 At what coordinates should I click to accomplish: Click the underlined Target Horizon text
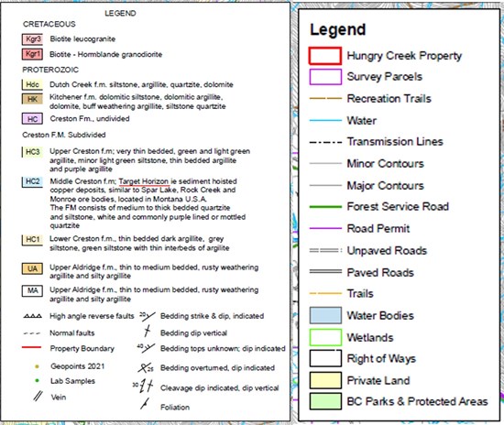click(144, 181)
